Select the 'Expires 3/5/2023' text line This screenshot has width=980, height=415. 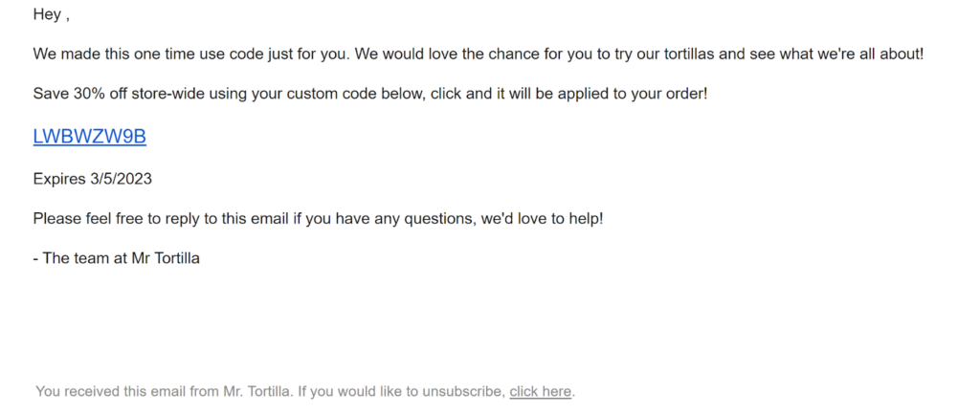click(x=93, y=179)
